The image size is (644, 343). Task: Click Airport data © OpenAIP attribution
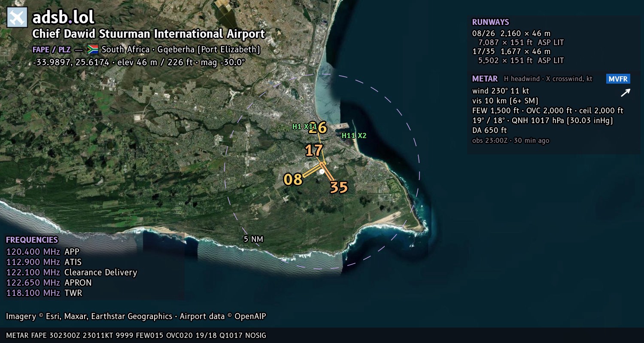click(x=223, y=316)
